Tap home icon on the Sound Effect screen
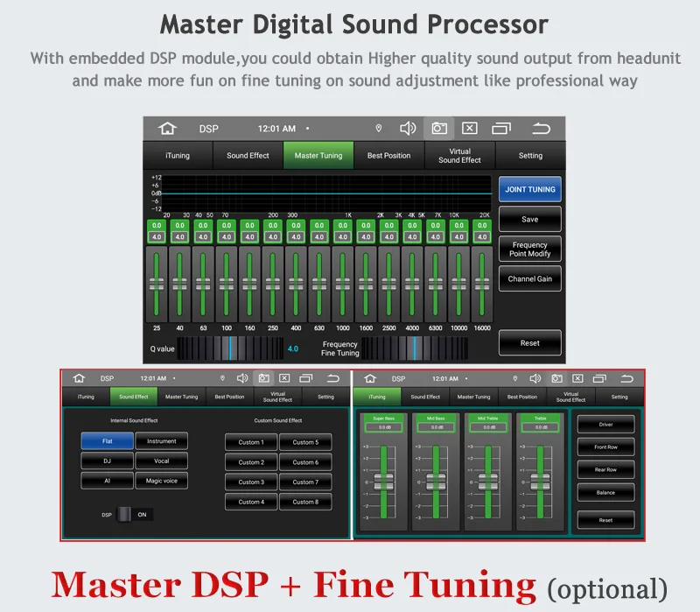 [x=79, y=378]
